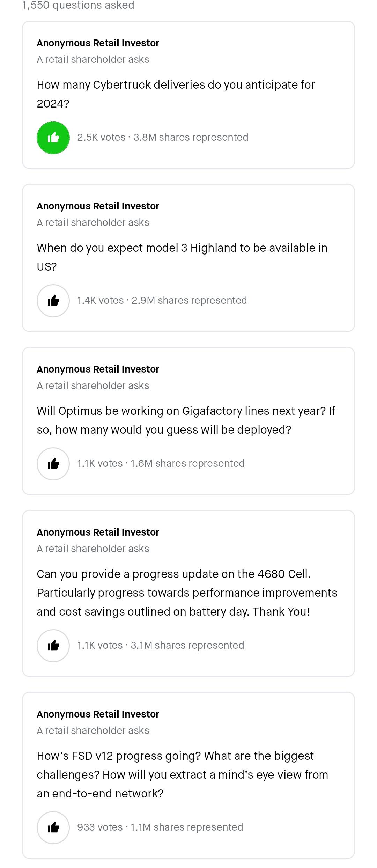Toggle your vote on the Optimus question
The image size is (377, 868).
click(x=53, y=464)
